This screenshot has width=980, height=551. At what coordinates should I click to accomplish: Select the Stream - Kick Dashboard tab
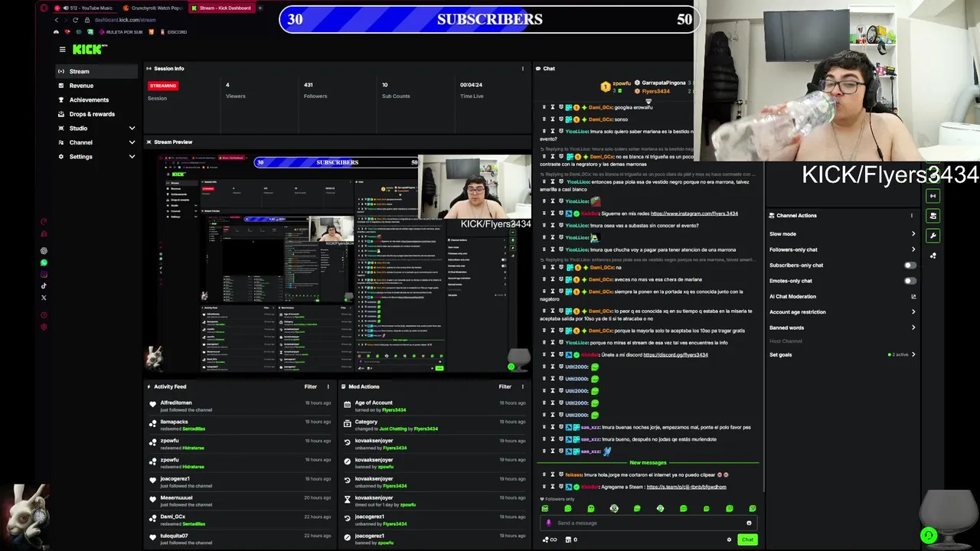pyautogui.click(x=221, y=8)
